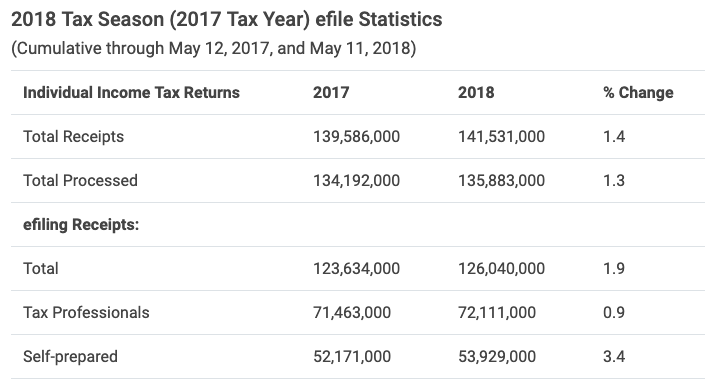
Task: Click the Individual Income Tax Returns column header
Action: (x=131, y=93)
